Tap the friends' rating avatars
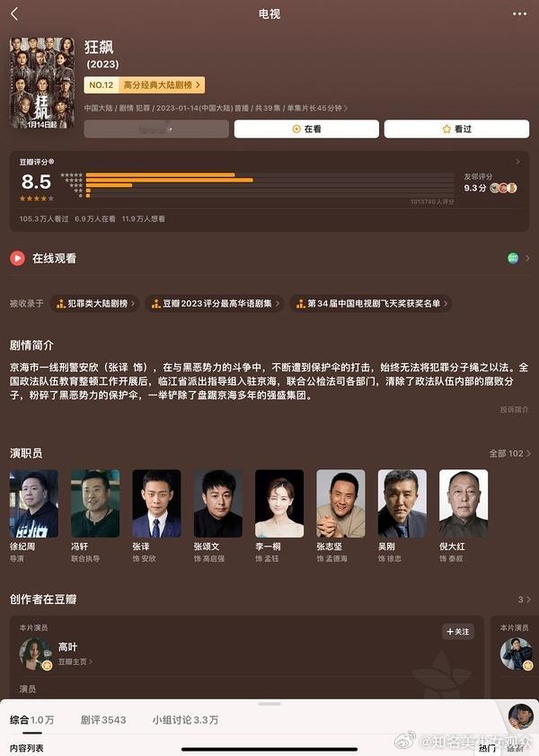The width and height of the screenshot is (539, 756). [503, 188]
